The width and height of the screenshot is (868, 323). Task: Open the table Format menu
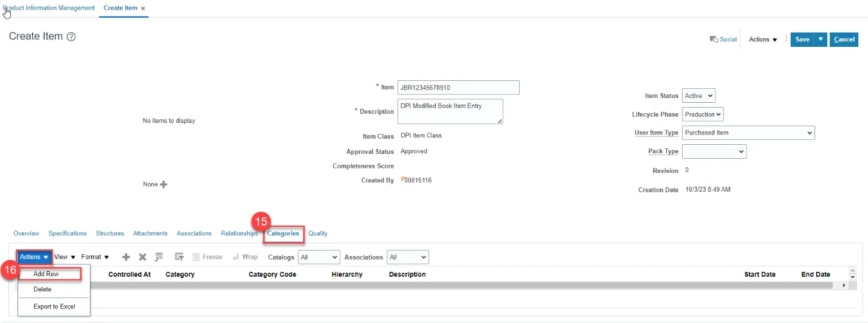(x=95, y=257)
